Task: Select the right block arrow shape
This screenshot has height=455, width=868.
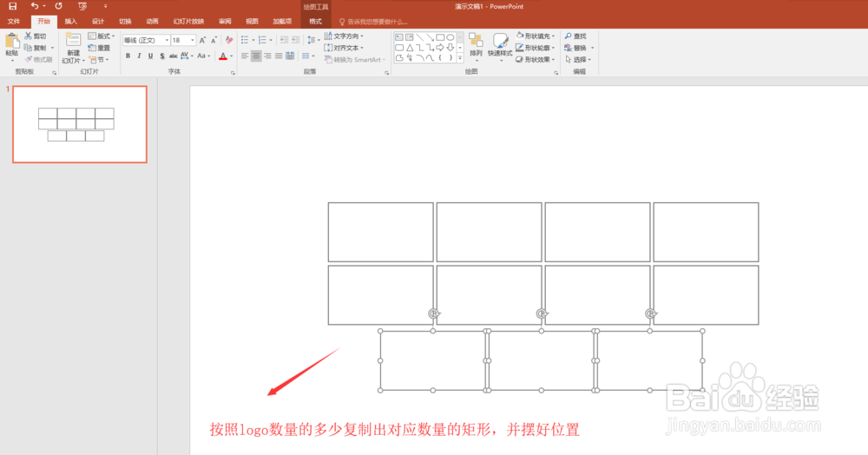Action: tap(440, 48)
